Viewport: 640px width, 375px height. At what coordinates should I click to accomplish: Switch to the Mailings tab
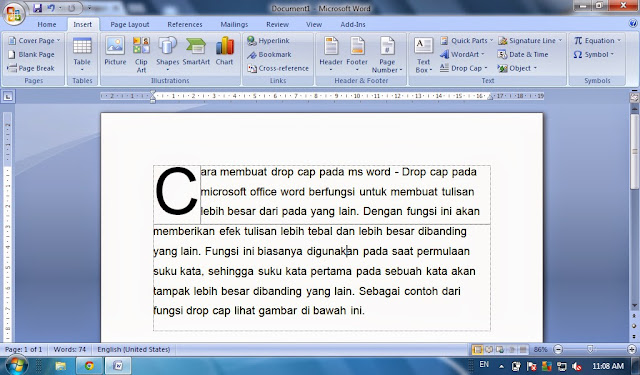click(234, 24)
